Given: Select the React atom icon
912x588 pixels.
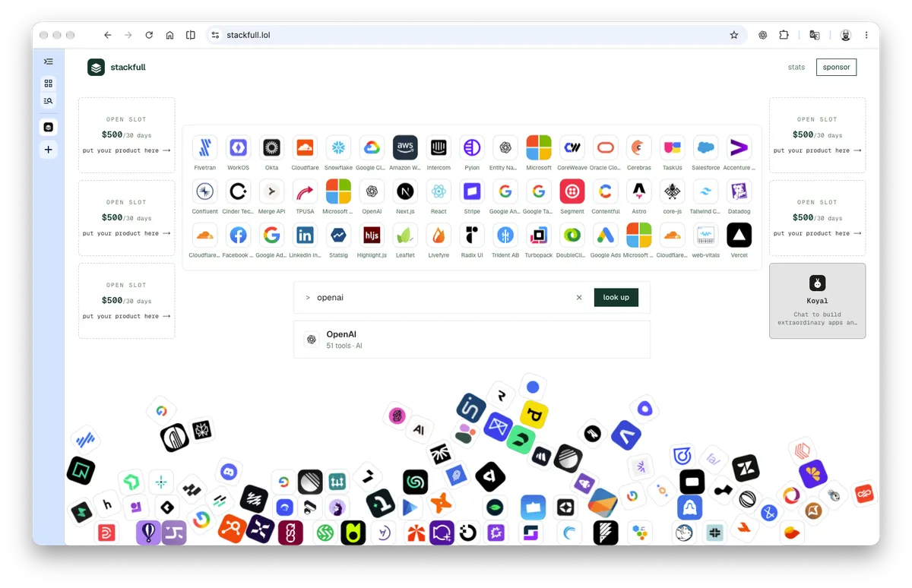Looking at the screenshot, I should [x=439, y=191].
